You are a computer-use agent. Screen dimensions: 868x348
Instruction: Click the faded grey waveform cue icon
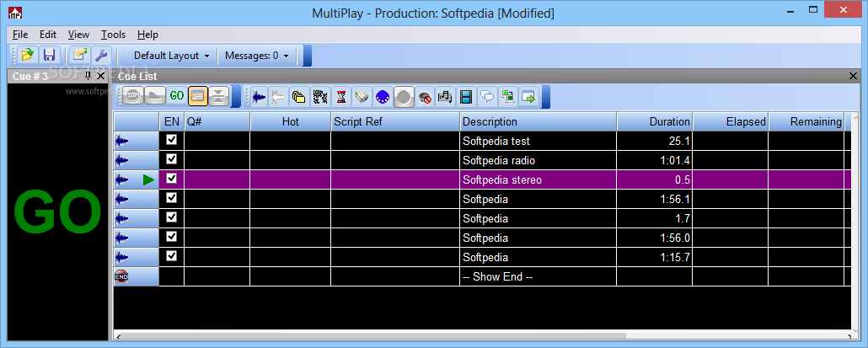coord(279,97)
